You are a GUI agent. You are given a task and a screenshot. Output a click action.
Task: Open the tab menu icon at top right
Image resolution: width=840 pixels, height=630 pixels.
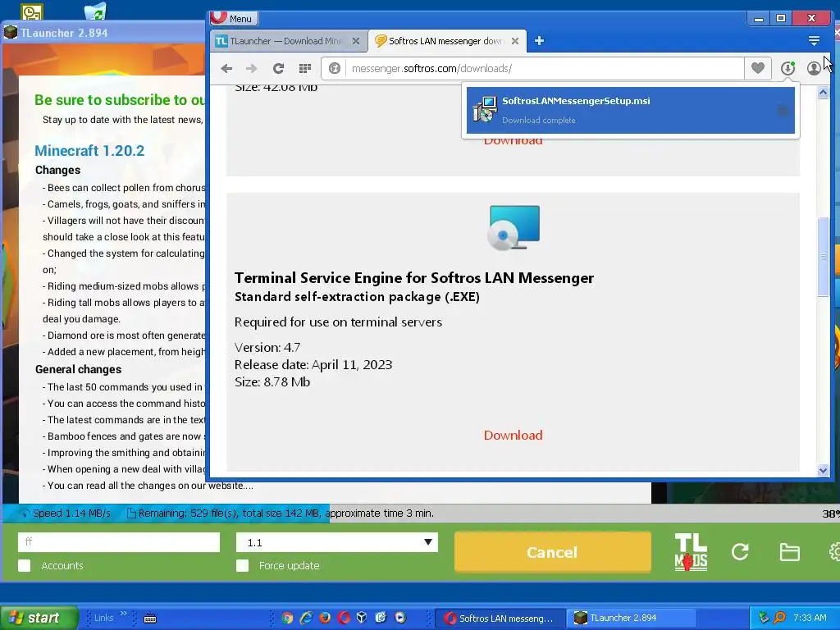814,41
